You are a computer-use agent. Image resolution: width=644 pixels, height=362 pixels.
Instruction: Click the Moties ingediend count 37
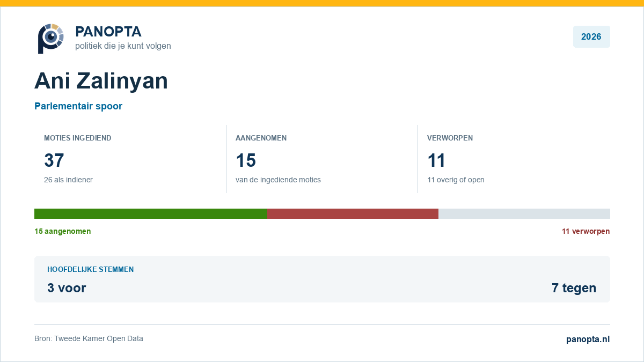pyautogui.click(x=54, y=160)
